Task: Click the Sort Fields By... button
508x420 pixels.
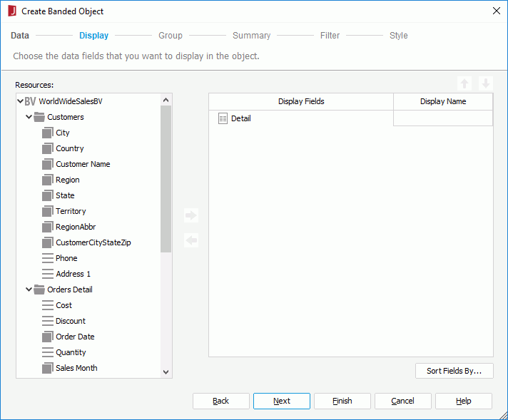Action: (454, 371)
